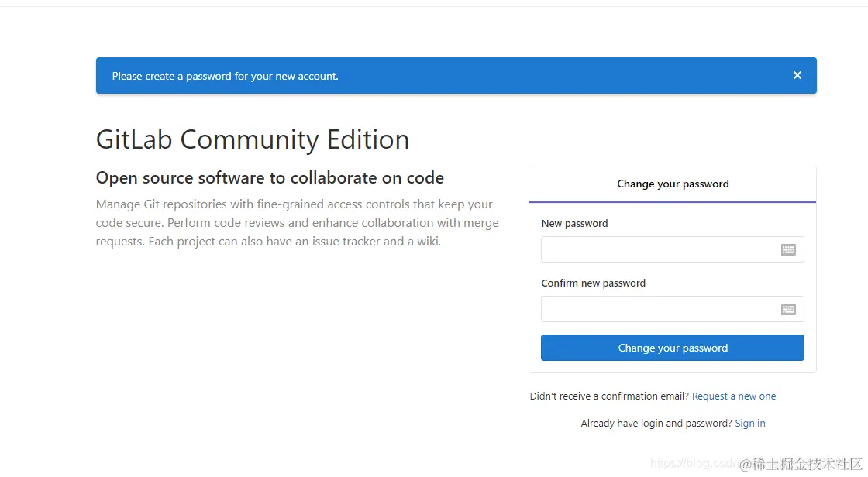Click the text Didn't receive a confirmation email?
868x477 pixels.
click(x=609, y=396)
